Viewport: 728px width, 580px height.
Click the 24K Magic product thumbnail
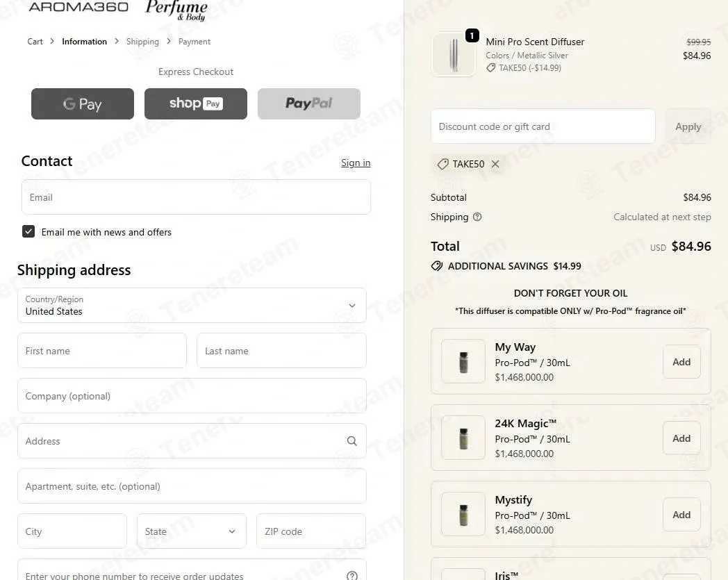pos(463,438)
